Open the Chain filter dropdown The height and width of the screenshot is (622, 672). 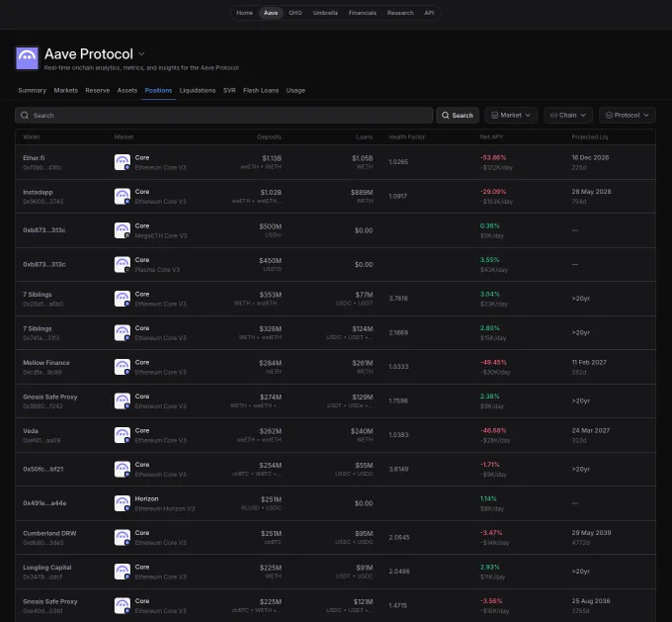pos(568,116)
